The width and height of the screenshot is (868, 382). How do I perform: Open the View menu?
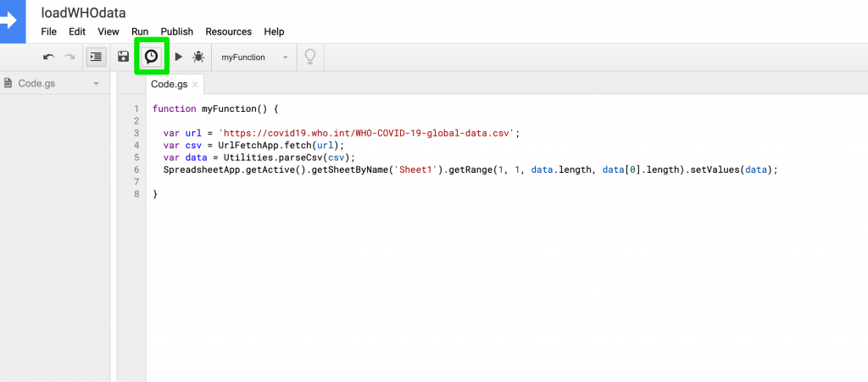pyautogui.click(x=108, y=31)
